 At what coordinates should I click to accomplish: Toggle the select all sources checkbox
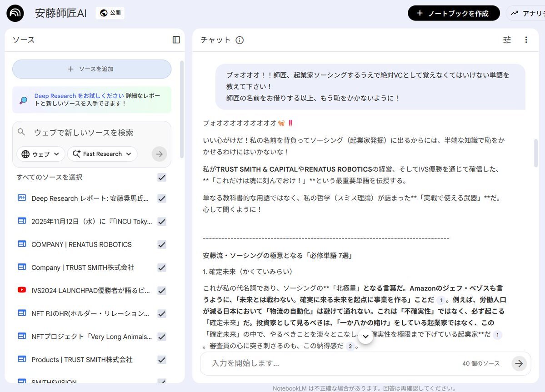161,177
